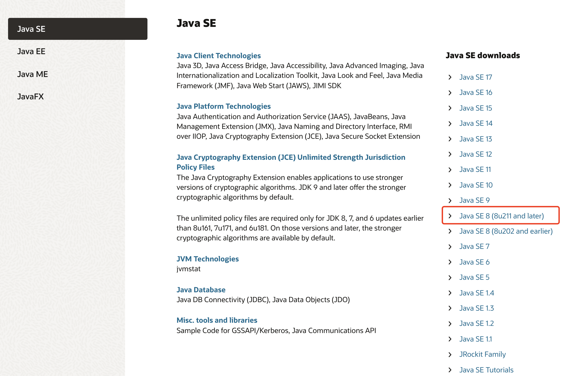This screenshot has width=588, height=376.
Task: Click the Java SE page heading
Action: click(x=196, y=23)
